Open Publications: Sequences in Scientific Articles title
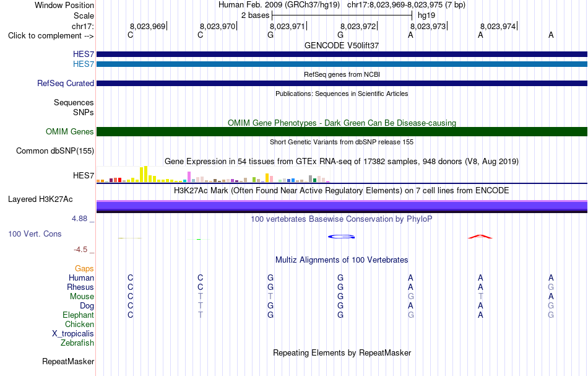 [x=342, y=94]
